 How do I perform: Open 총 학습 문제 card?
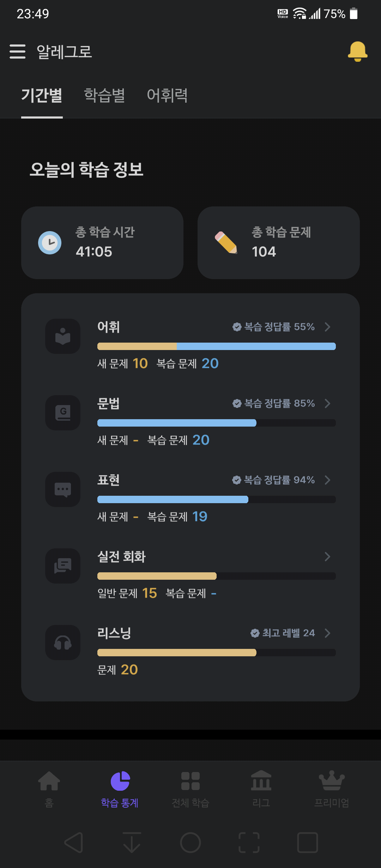pyautogui.click(x=279, y=243)
